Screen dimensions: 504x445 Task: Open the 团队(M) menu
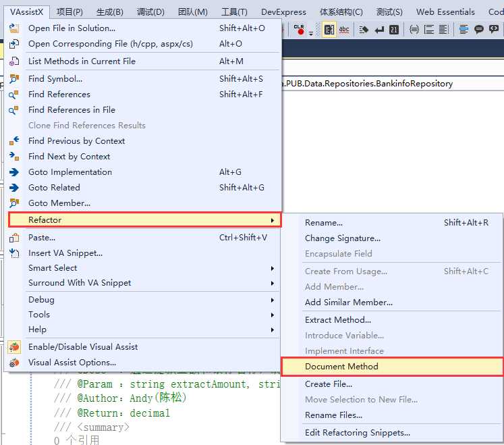click(193, 12)
